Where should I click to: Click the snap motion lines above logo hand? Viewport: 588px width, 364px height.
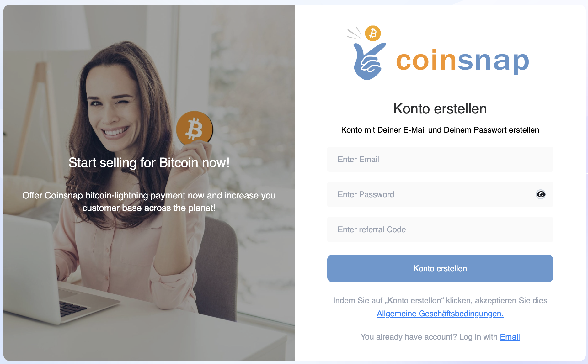tap(355, 33)
